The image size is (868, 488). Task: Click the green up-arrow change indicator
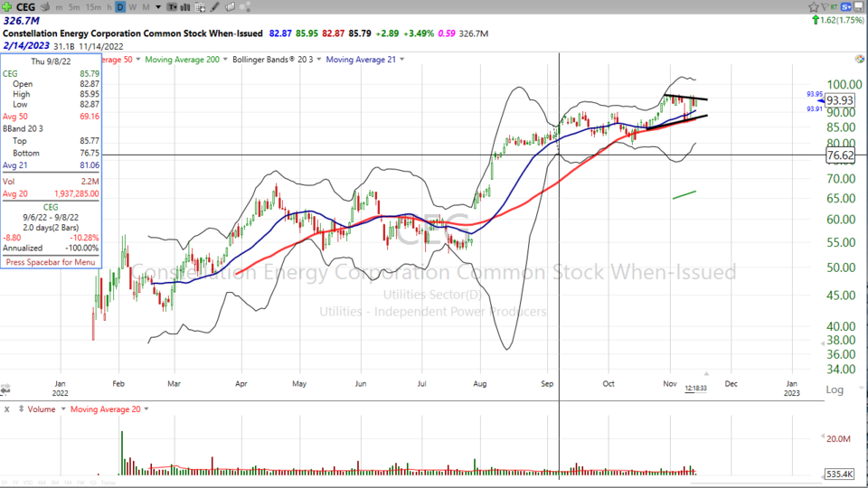[x=816, y=20]
